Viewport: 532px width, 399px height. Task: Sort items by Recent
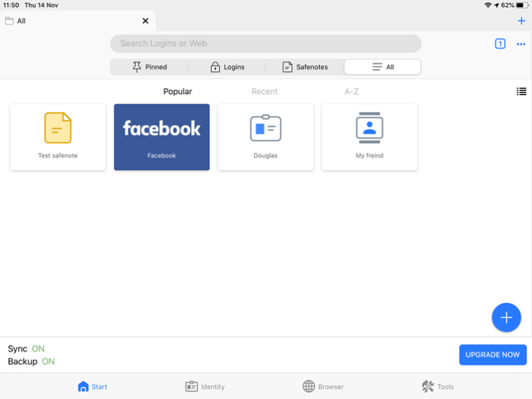pos(264,92)
